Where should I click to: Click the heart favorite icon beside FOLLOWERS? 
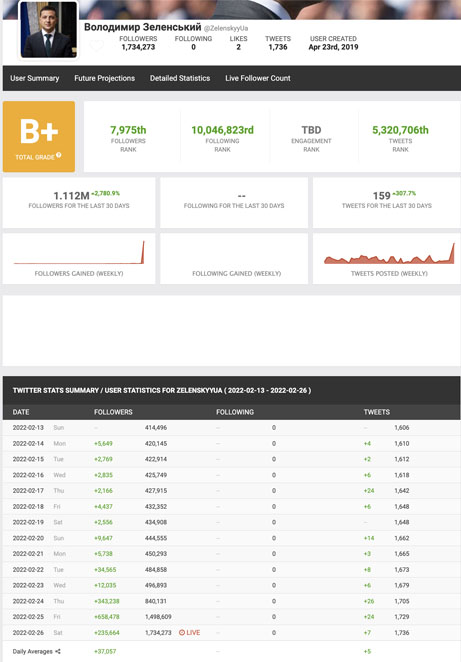(x=96, y=45)
